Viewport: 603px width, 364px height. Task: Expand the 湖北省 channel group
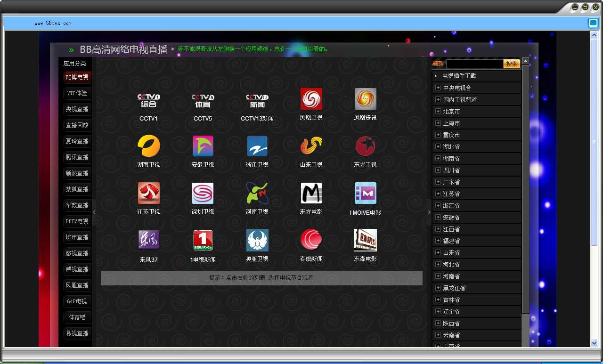coord(477,146)
